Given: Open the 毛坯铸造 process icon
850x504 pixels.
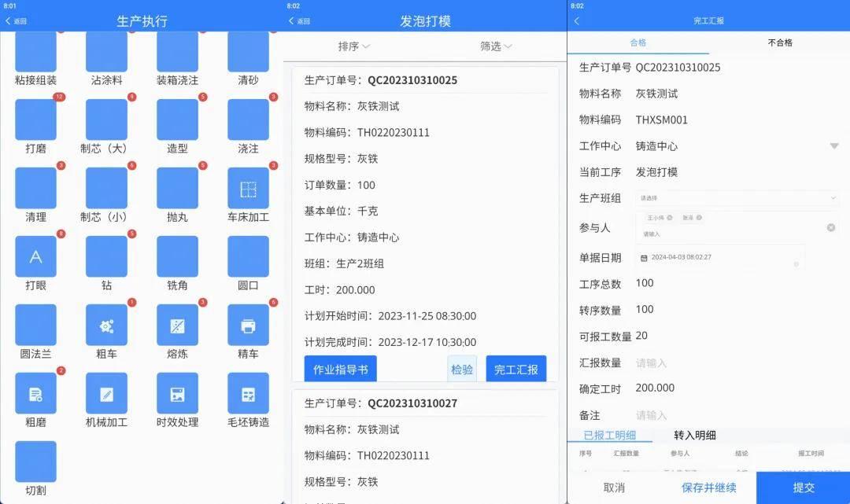Looking at the screenshot, I should tap(248, 394).
